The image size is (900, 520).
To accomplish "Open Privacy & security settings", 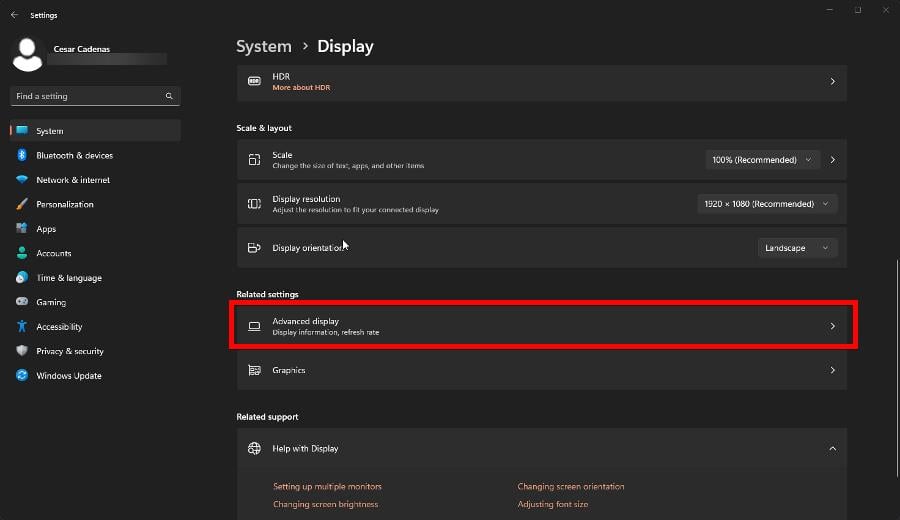I will click(95, 351).
